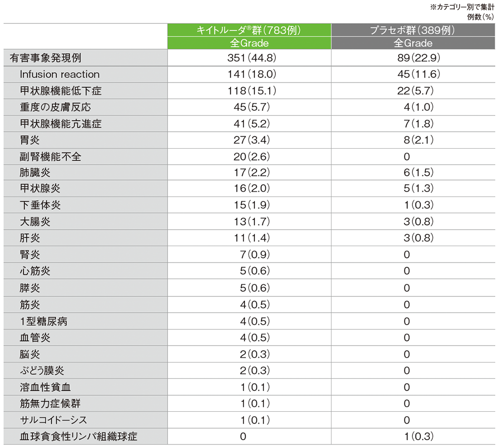Viewport: 497px width, 448px height.
Task: Select the キイトルーダ群(783例) column header
Action: pyautogui.click(x=249, y=29)
